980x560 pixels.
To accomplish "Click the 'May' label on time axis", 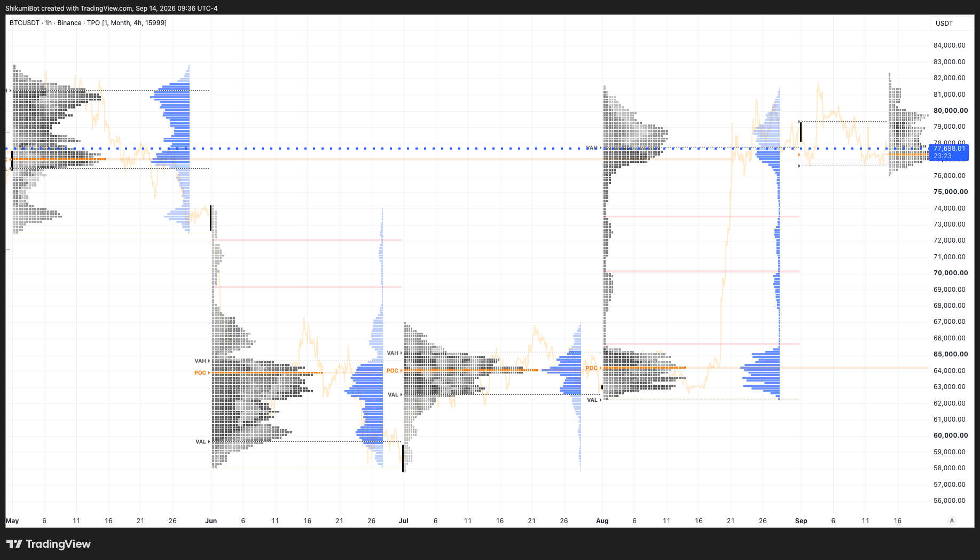I will click(x=12, y=521).
